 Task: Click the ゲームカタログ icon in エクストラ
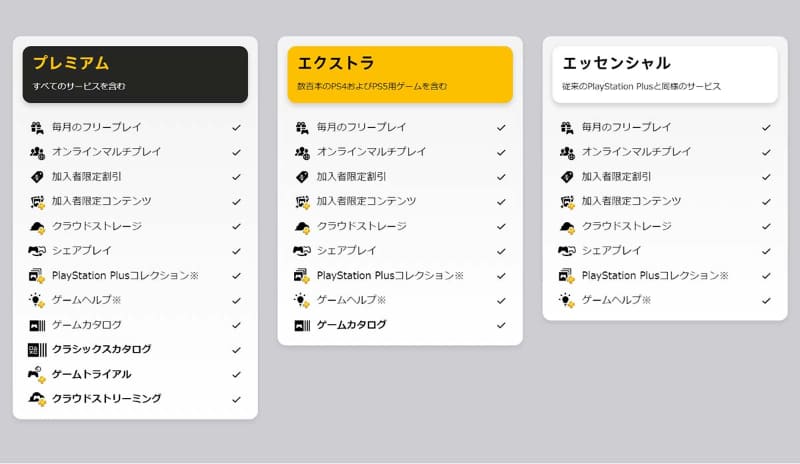[x=302, y=325]
